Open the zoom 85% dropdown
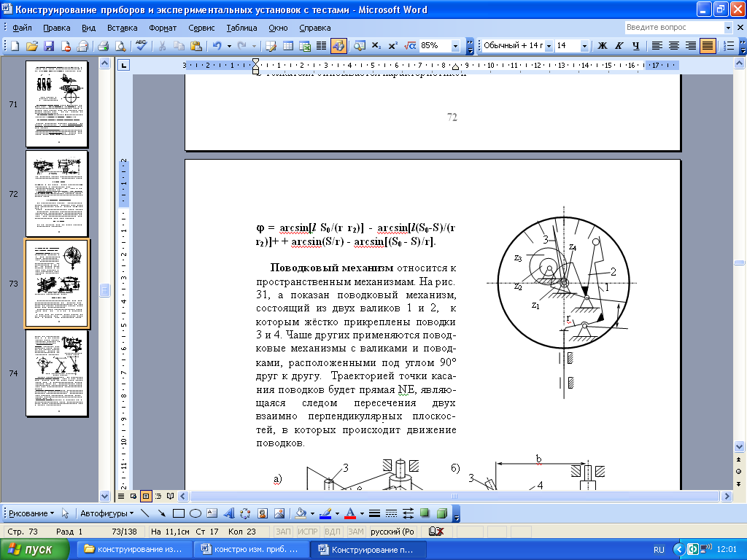Screen dimensions: 747x560 [455, 46]
